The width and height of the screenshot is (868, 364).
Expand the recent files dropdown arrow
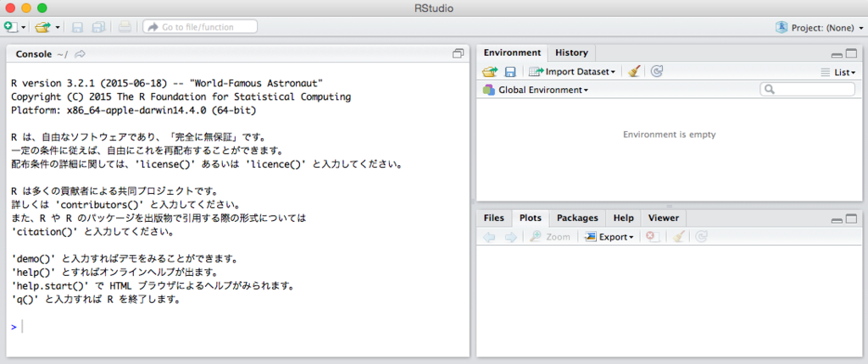58,27
